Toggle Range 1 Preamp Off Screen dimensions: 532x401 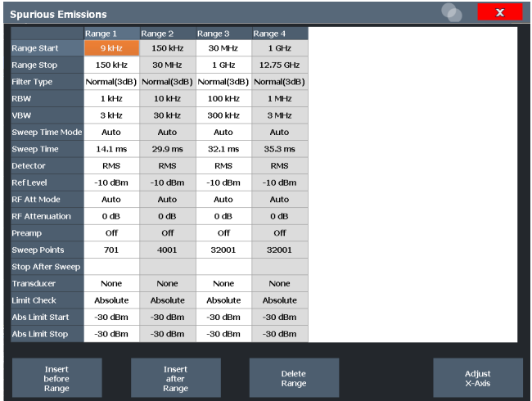(111, 233)
